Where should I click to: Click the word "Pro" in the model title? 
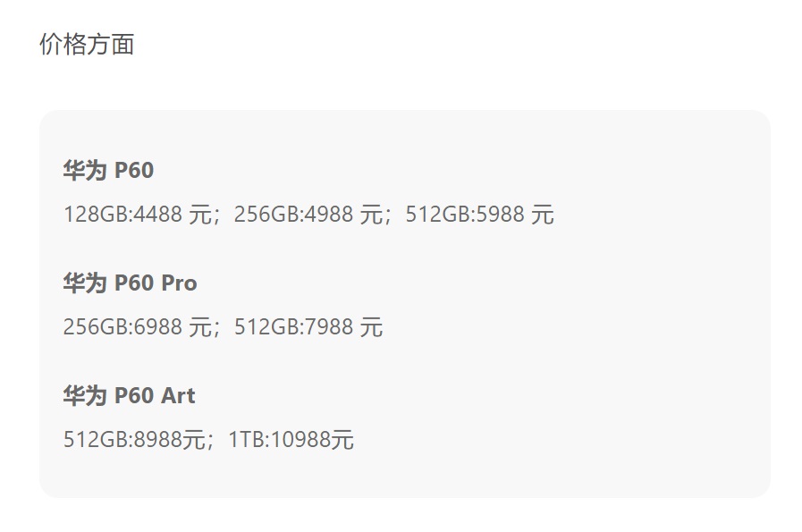[x=179, y=283]
